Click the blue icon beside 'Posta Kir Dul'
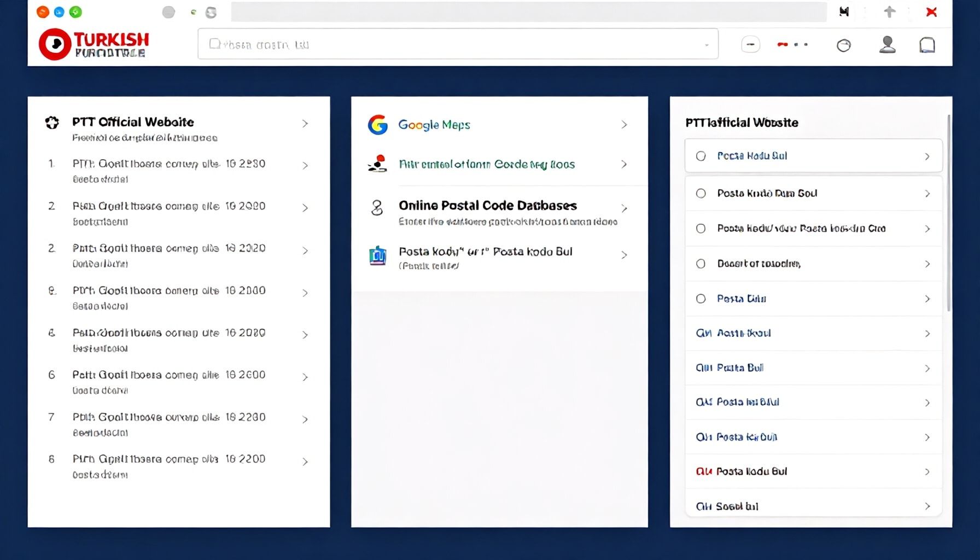Image resolution: width=980 pixels, height=560 pixels. 704,437
